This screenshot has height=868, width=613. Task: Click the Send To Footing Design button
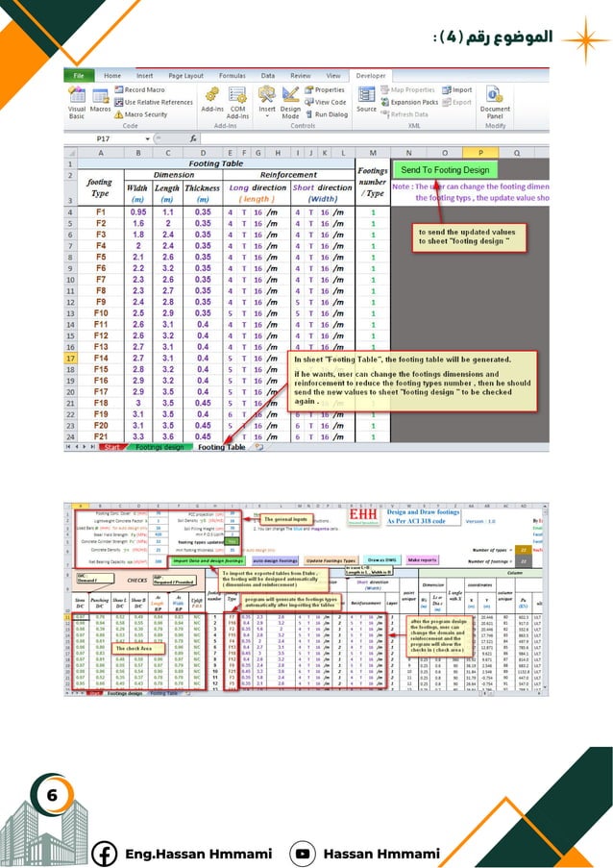[445, 170]
